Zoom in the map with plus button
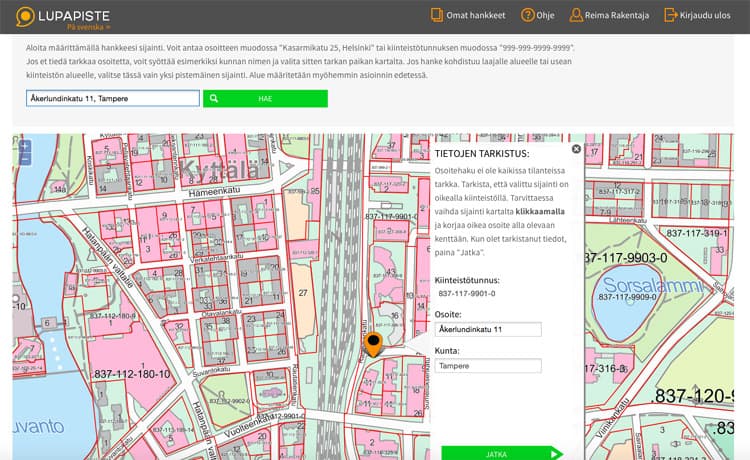This screenshot has width=750, height=460. click(x=25, y=147)
